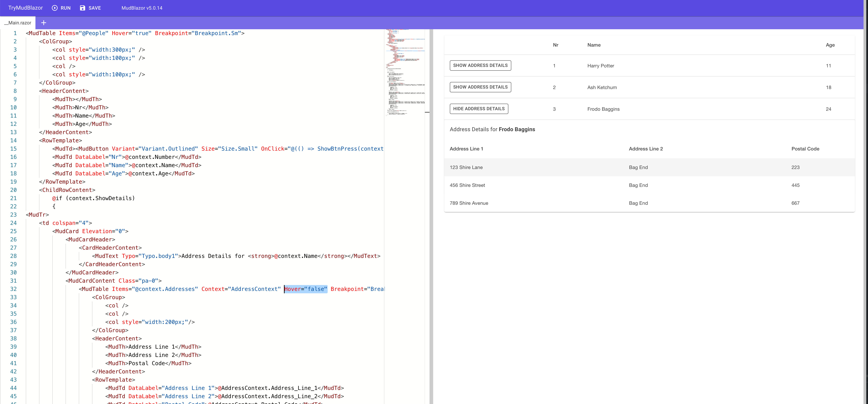The width and height of the screenshot is (868, 404).
Task: Click the ChildRowContent tag on line 20
Action: [67, 190]
